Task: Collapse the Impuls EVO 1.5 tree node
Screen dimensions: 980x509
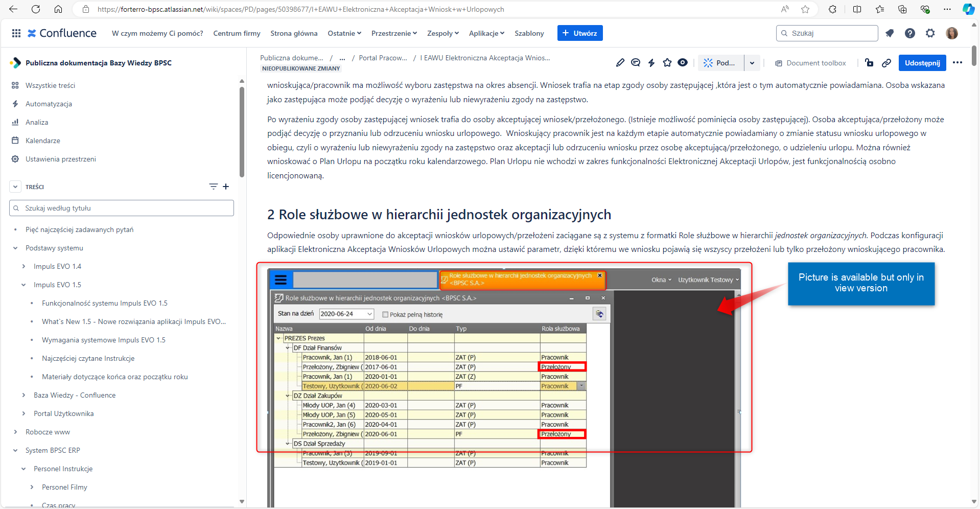Action: (24, 285)
